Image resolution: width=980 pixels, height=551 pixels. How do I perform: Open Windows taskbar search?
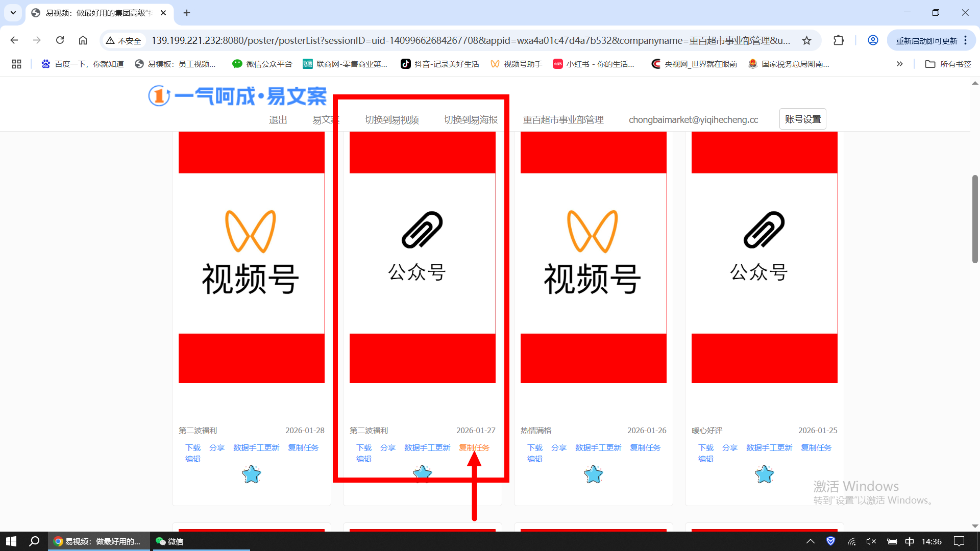(x=34, y=541)
